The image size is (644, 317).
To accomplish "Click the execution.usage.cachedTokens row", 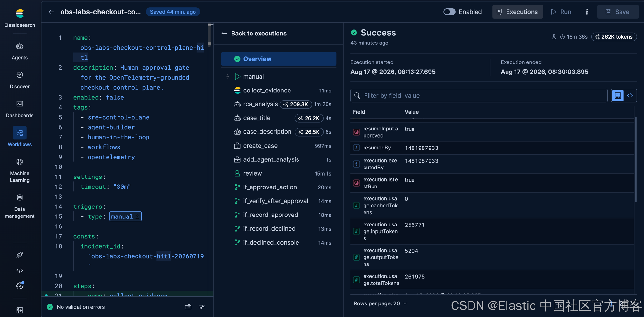I will pos(492,206).
